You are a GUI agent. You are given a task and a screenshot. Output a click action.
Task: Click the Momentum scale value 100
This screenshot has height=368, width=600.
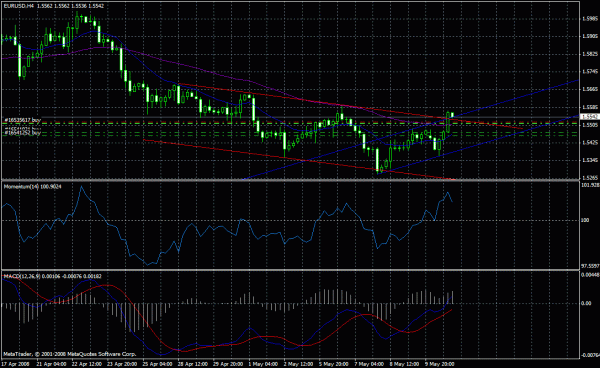pyautogui.click(x=585, y=220)
